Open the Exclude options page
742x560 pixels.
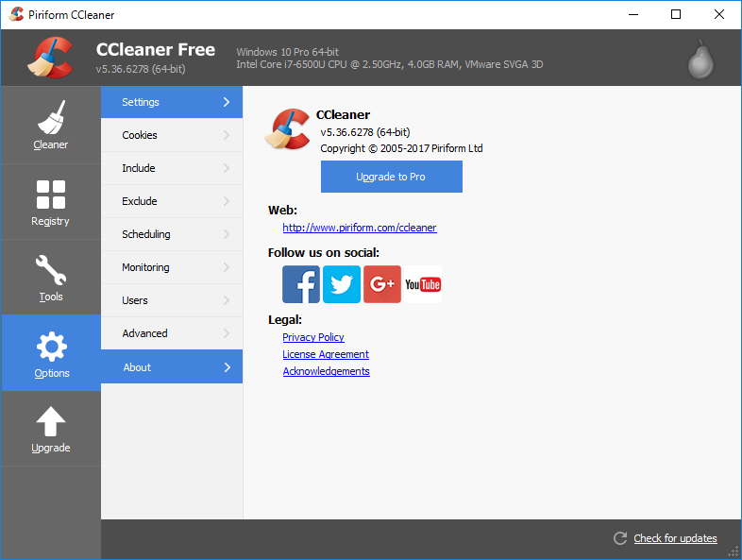172,201
